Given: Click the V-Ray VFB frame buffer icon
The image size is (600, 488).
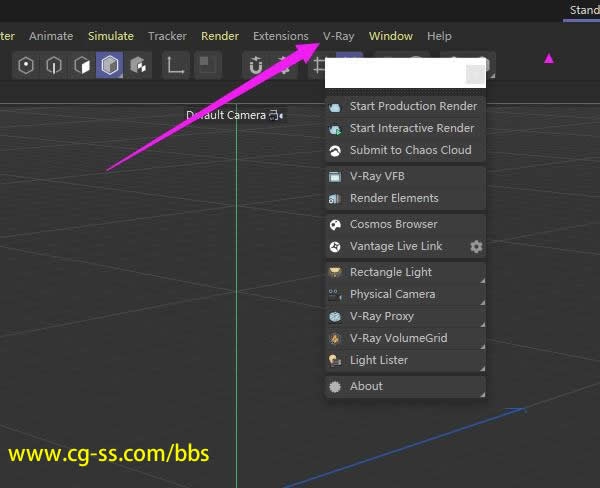Looking at the screenshot, I should coord(334,176).
